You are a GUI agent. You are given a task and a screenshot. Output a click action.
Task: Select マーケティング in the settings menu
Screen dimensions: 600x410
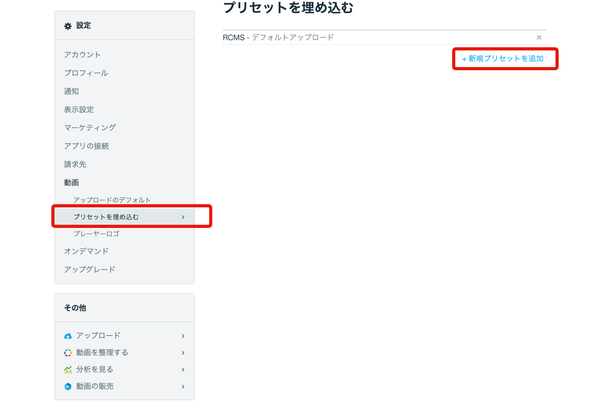(x=90, y=127)
